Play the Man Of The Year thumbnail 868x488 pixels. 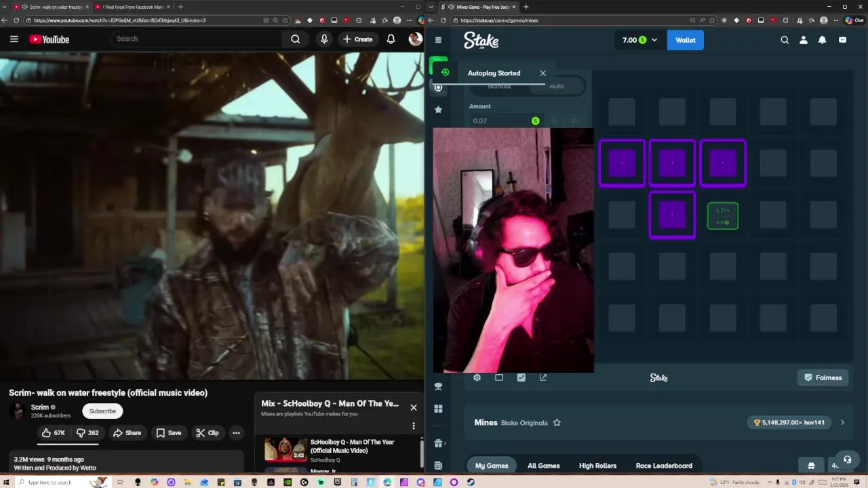pyautogui.click(x=285, y=449)
